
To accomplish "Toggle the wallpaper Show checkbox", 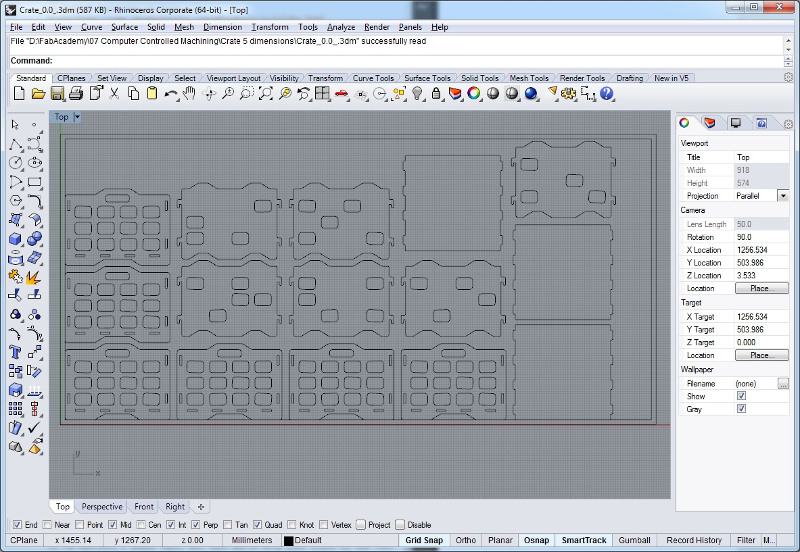I will pyautogui.click(x=741, y=396).
